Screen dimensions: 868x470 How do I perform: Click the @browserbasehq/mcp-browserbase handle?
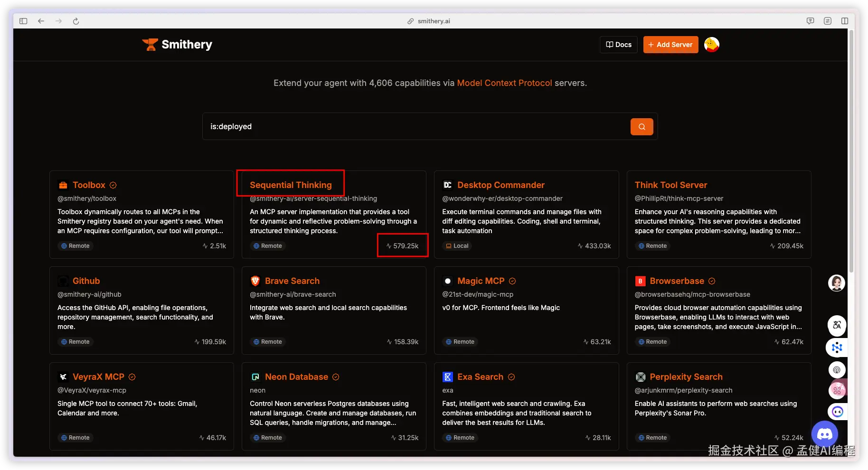pyautogui.click(x=692, y=294)
